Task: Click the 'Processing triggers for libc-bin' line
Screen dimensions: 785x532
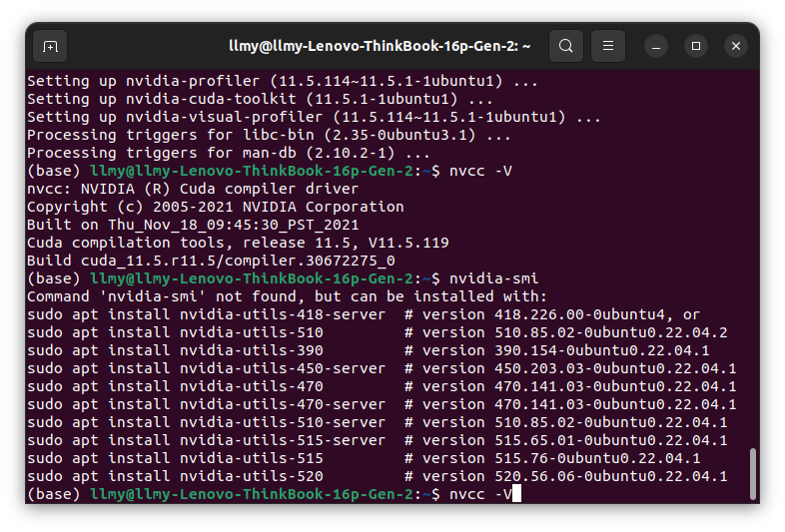Action: tap(269, 135)
